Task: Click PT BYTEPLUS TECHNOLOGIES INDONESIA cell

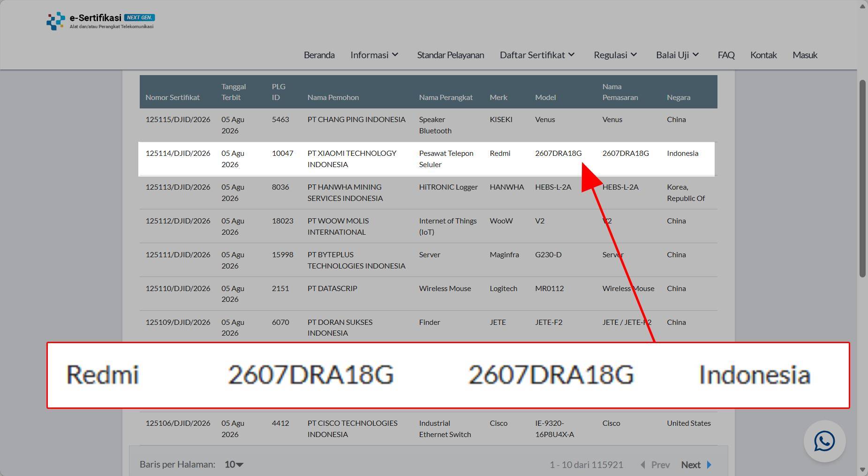Action: pos(356,260)
